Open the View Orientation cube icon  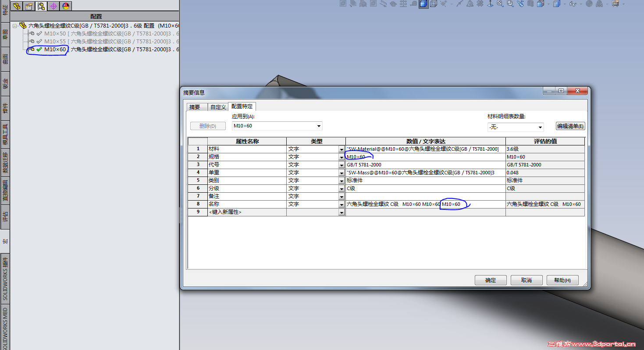(x=541, y=4)
